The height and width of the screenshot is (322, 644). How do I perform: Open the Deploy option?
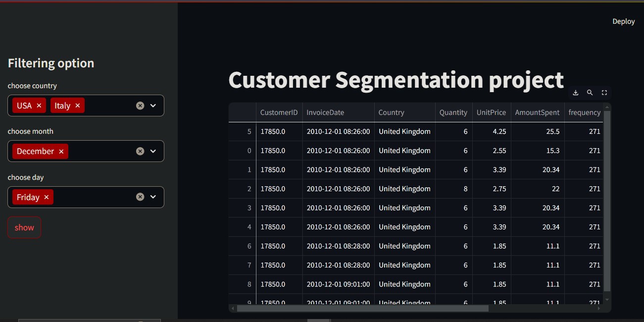pyautogui.click(x=623, y=21)
